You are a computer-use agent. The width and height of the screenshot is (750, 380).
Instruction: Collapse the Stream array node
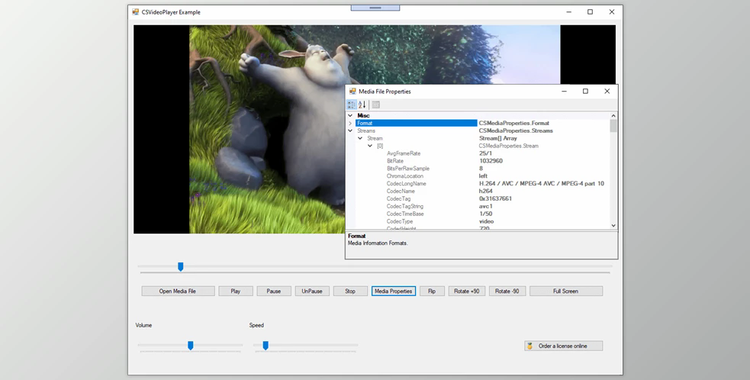pos(360,138)
